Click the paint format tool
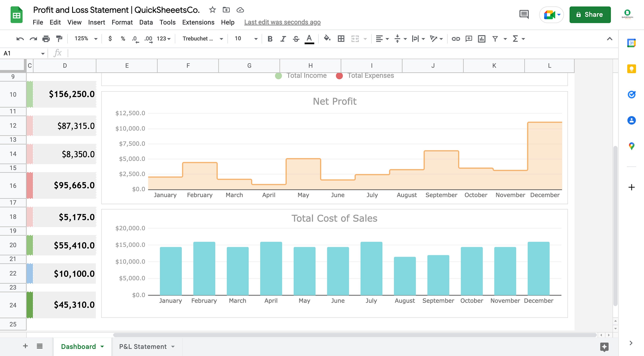Image resolution: width=644 pixels, height=356 pixels. click(x=59, y=39)
